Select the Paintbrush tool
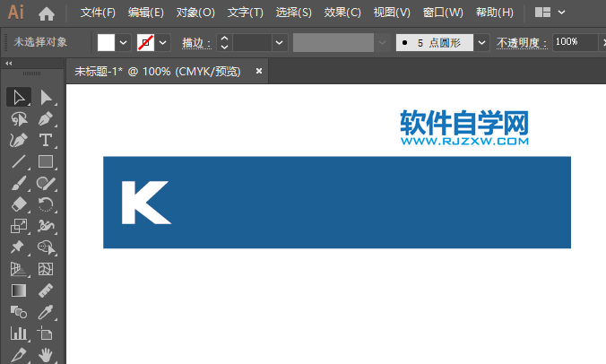 [19, 183]
